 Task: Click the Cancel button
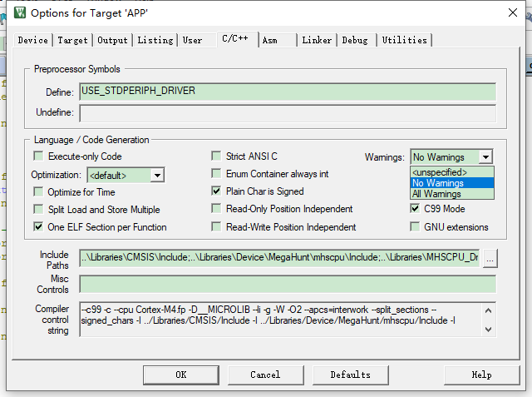(265, 375)
